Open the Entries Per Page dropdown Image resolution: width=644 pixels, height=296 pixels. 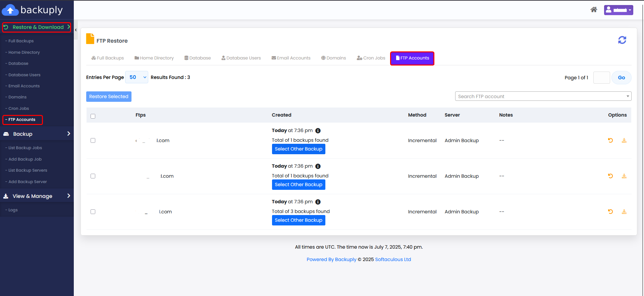tap(137, 77)
